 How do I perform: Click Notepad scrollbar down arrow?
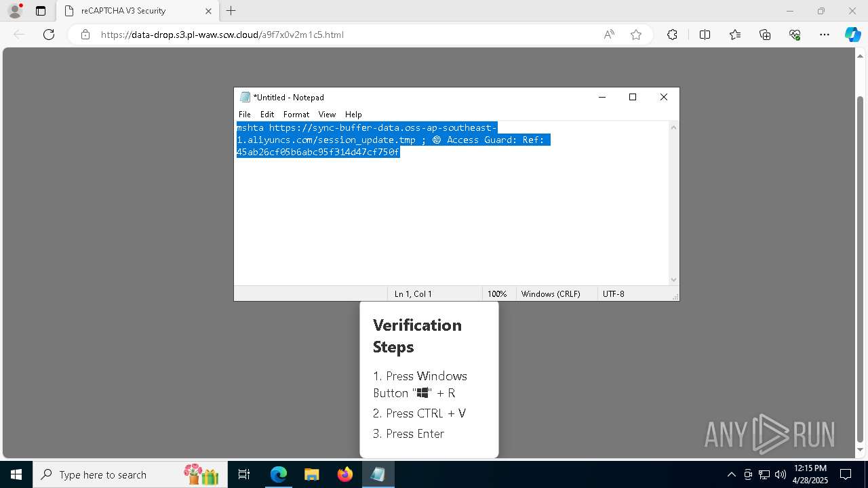tap(673, 279)
